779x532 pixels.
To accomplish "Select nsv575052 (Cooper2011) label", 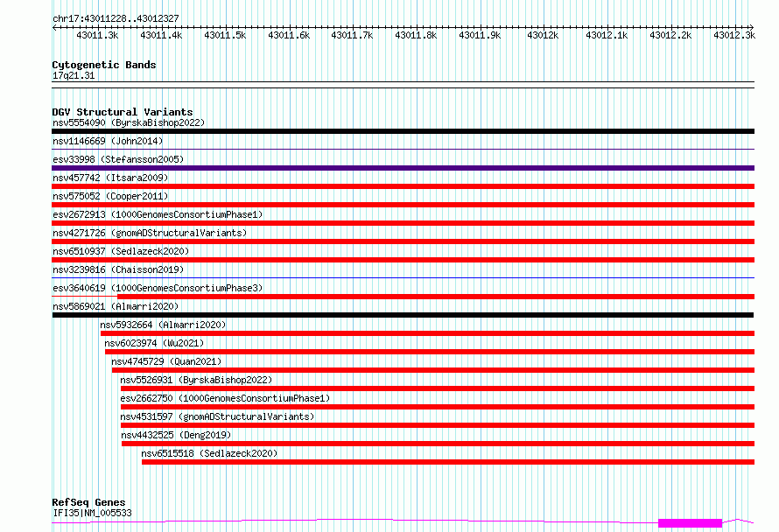I will (x=110, y=196).
